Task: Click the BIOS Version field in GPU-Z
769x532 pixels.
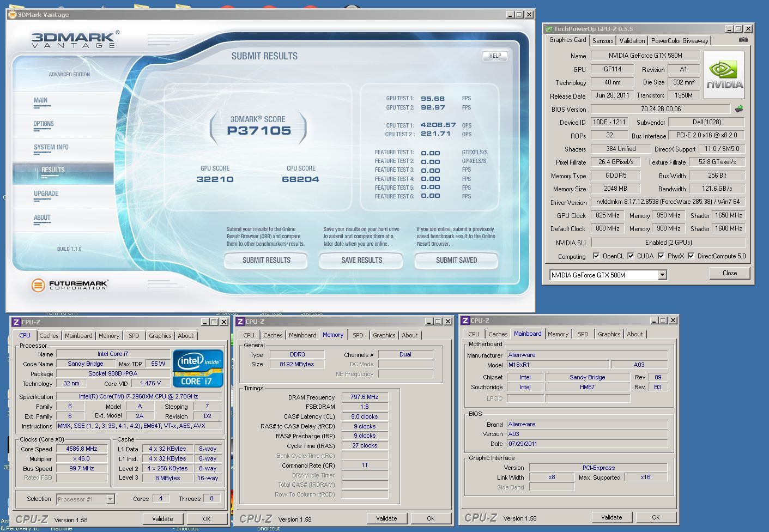Action: (x=660, y=109)
